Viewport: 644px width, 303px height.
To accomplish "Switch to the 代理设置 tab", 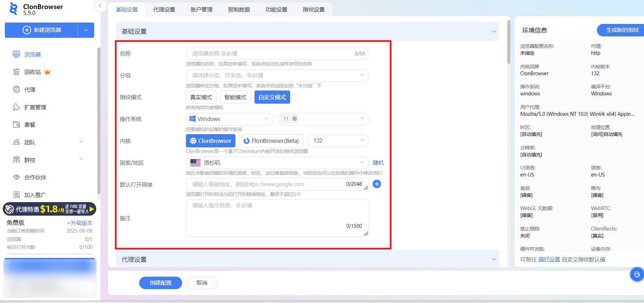I will (x=164, y=9).
